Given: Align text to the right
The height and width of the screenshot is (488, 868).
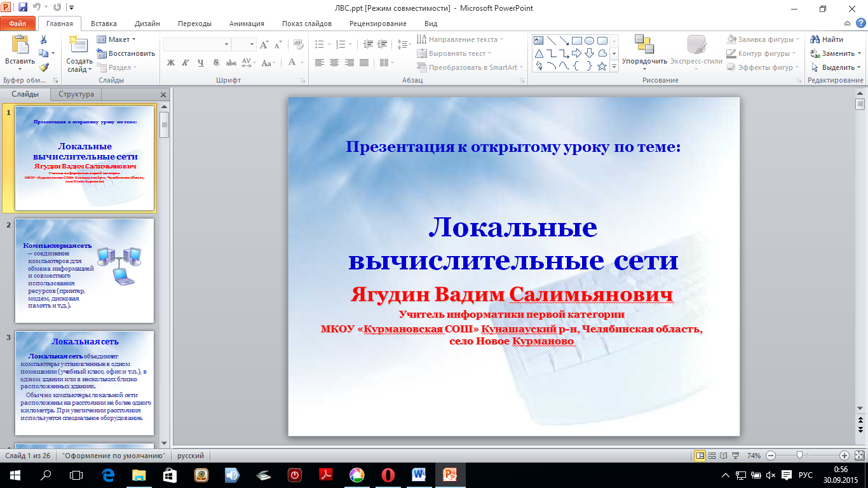Looking at the screenshot, I should click(349, 63).
